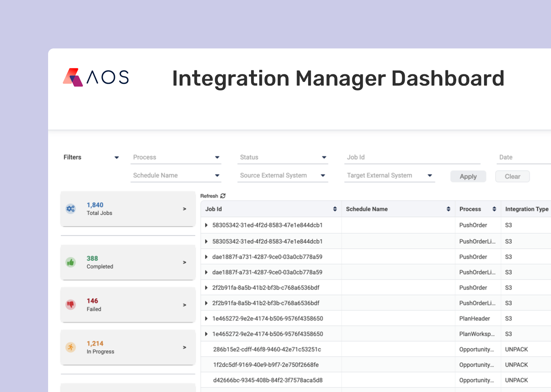
Task: Click the AOS logo
Action: click(96, 77)
